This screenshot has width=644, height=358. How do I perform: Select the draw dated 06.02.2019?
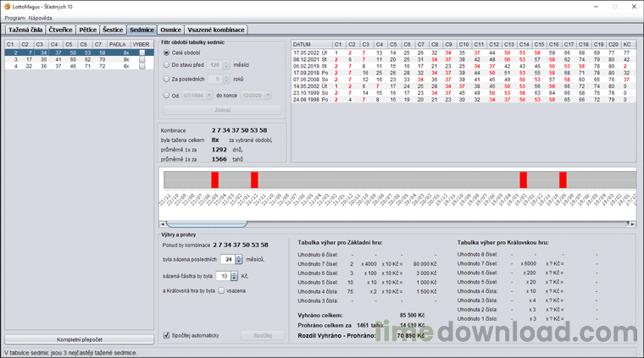(x=464, y=66)
